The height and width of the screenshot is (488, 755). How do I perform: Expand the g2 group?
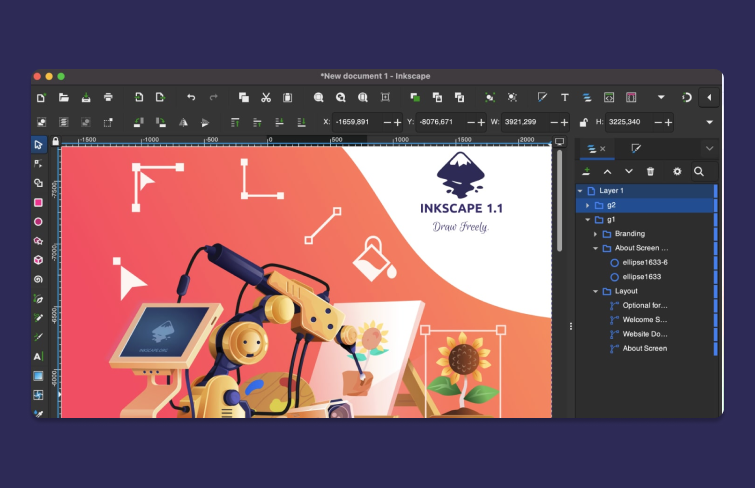pyautogui.click(x=587, y=205)
